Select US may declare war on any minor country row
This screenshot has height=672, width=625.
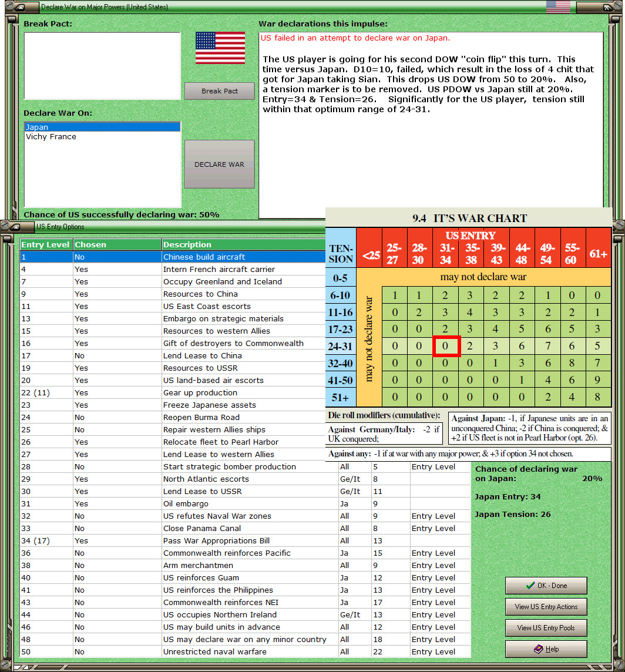pyautogui.click(x=245, y=640)
